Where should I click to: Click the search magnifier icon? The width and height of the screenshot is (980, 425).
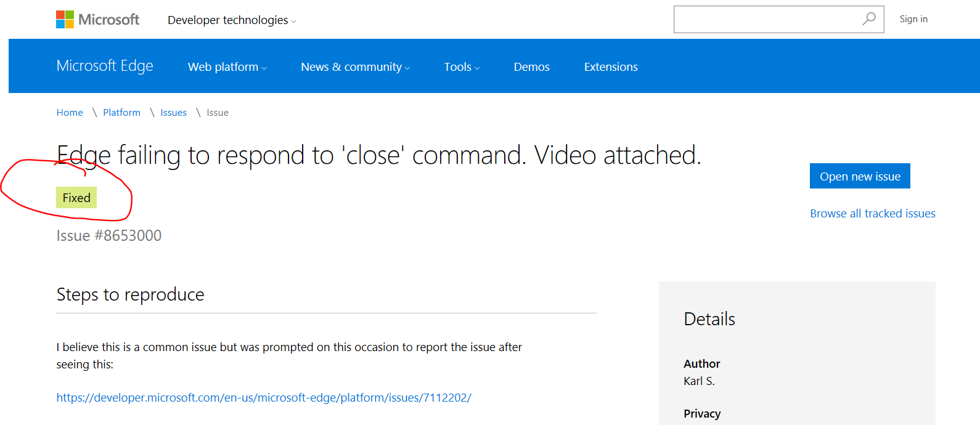869,19
